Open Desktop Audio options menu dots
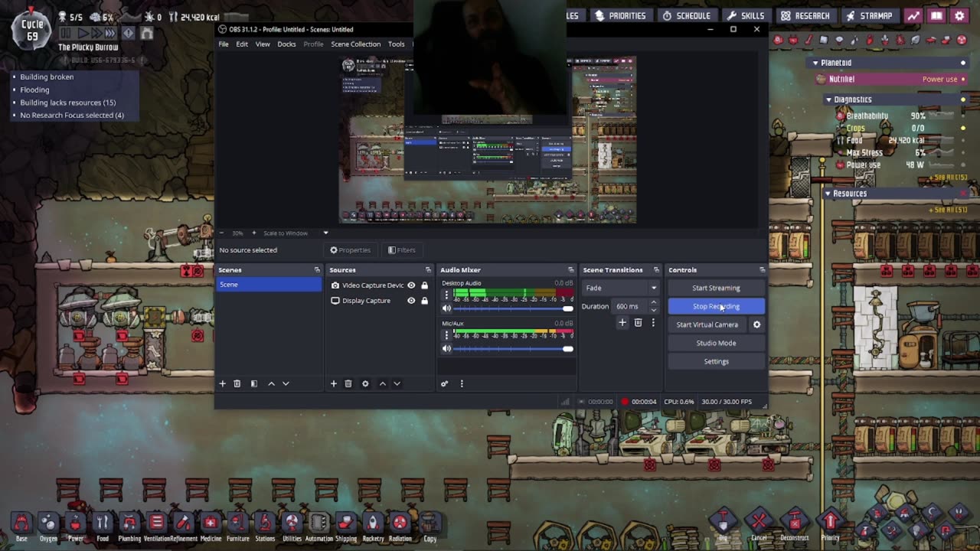This screenshot has width=980, height=551. (x=447, y=295)
